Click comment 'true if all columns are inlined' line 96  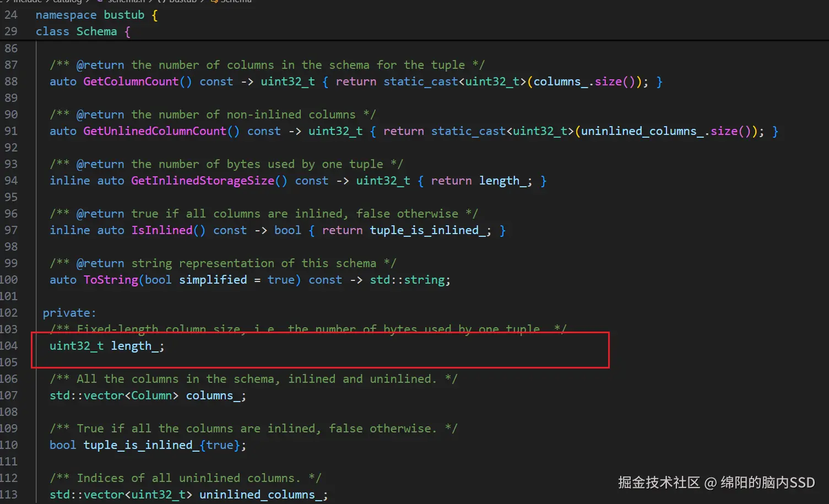point(237,214)
